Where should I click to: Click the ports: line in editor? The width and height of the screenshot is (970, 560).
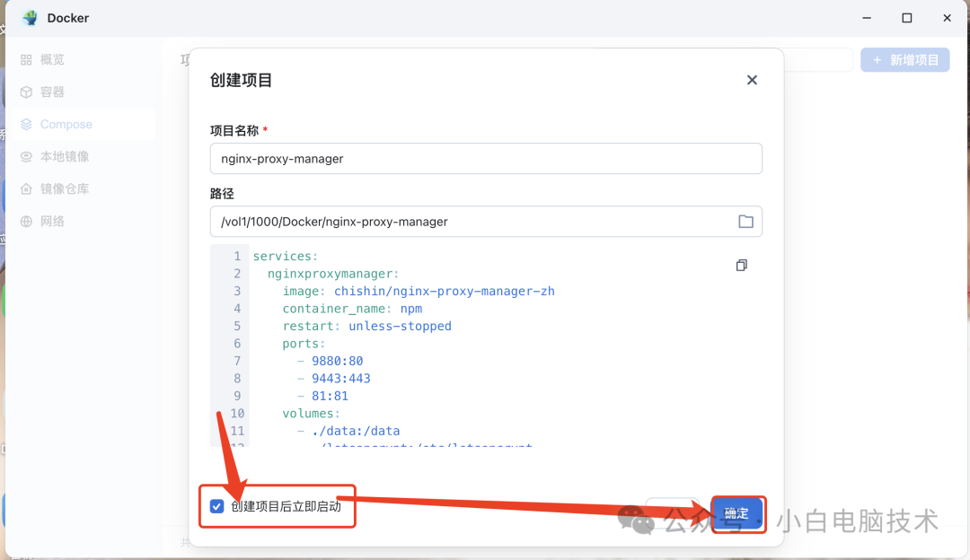coord(304,344)
